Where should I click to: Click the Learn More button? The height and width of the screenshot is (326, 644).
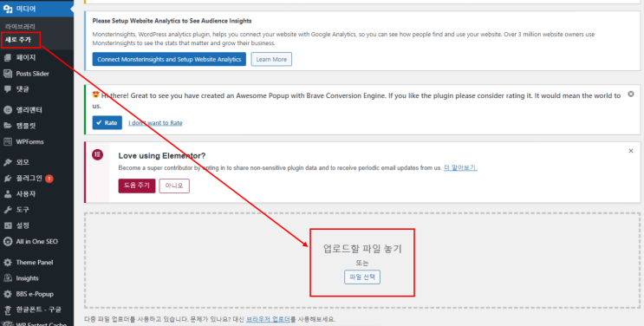(x=271, y=59)
